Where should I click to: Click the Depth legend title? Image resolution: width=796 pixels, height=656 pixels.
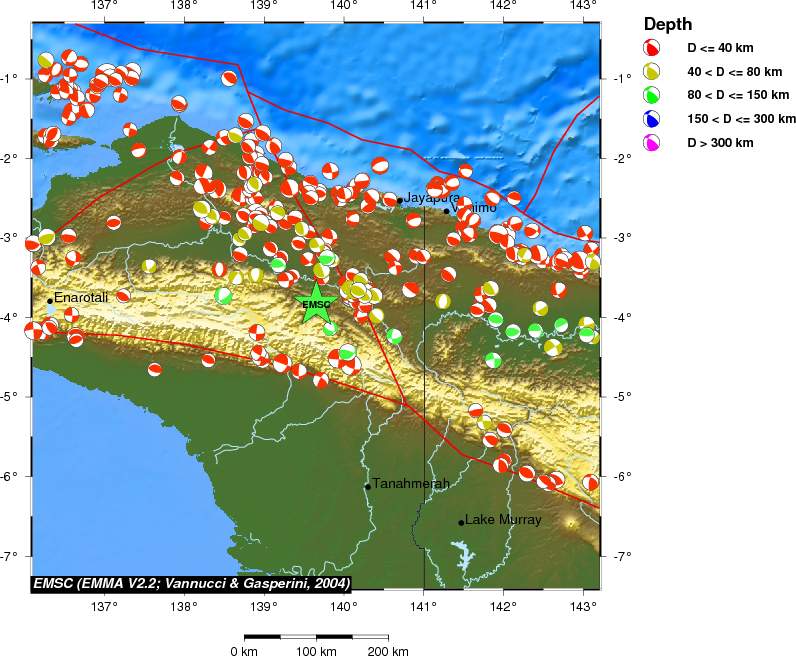pos(666,24)
